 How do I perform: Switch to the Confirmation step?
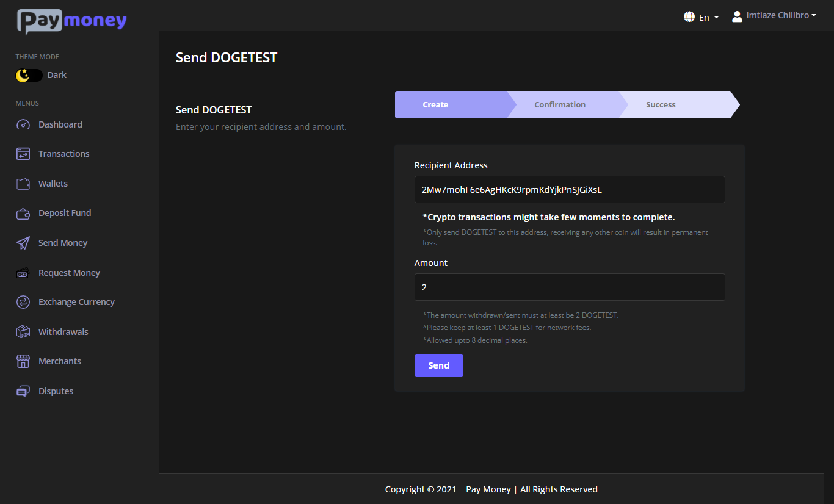[560, 104]
